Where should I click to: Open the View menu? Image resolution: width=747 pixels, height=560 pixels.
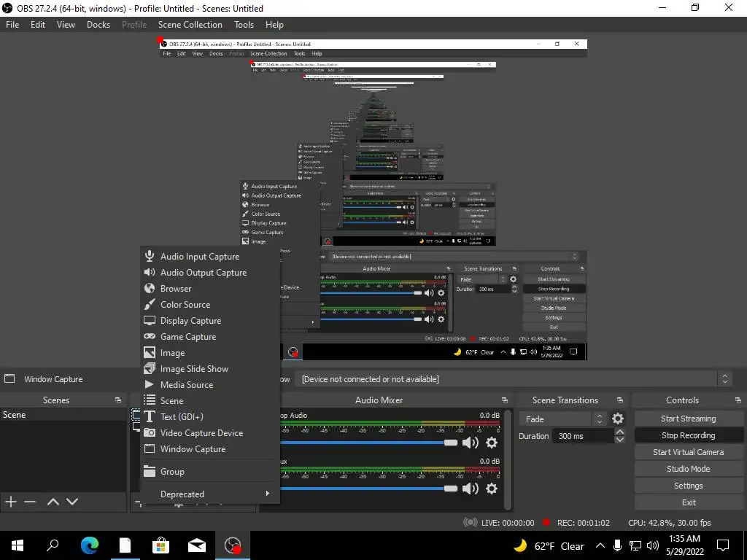pos(66,25)
